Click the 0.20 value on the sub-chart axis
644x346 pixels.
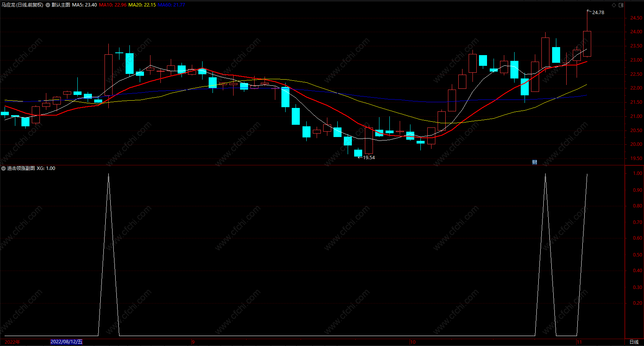638,303
